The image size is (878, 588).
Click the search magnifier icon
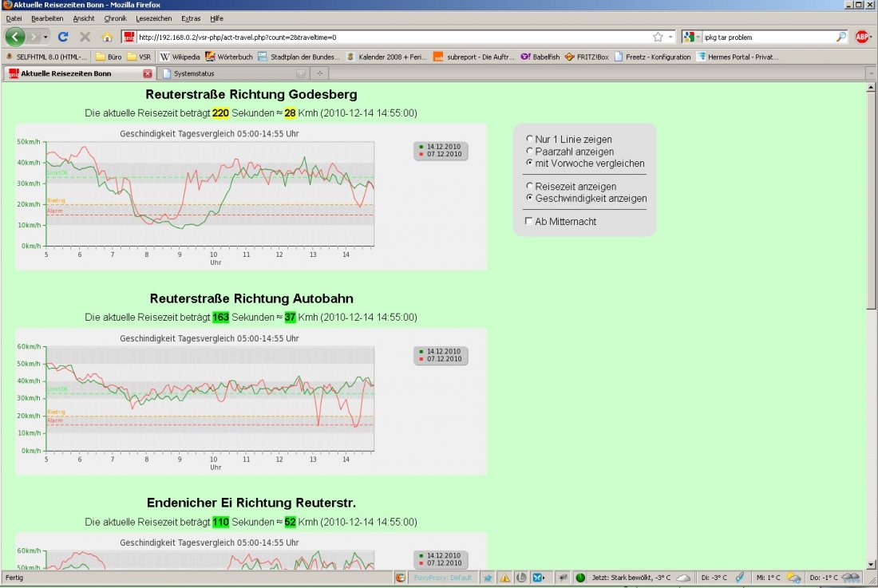(x=841, y=37)
